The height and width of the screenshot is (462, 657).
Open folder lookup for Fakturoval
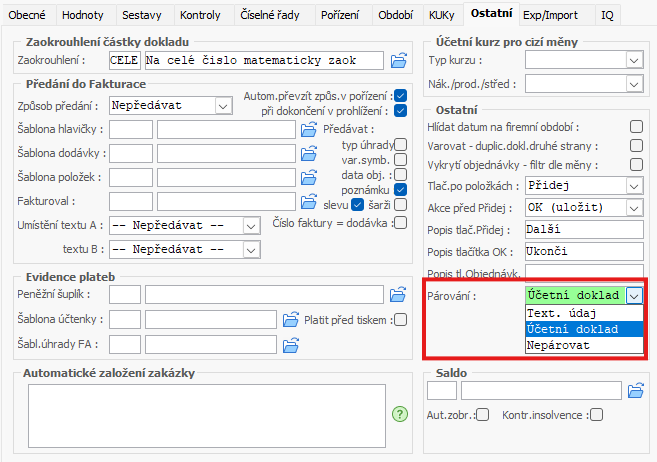point(309,201)
